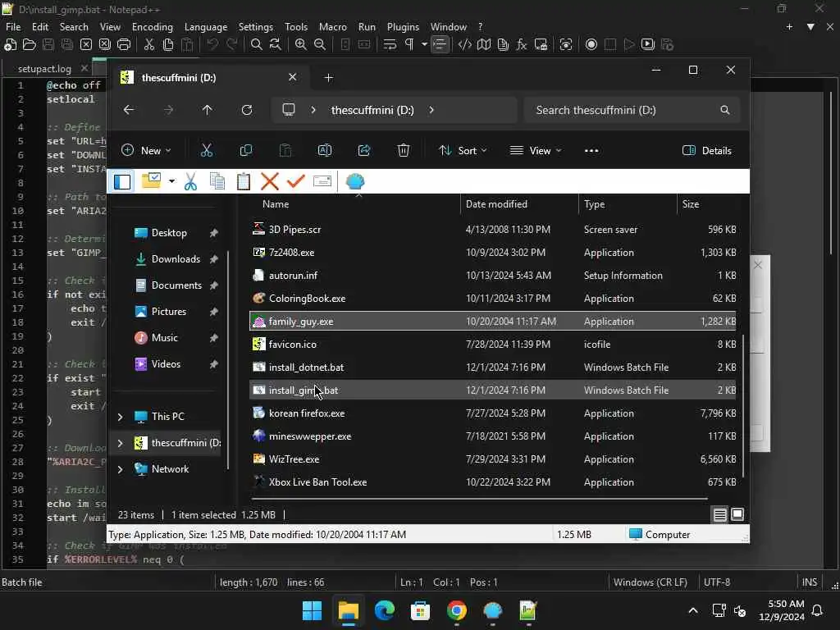Screen dimensions: 840x630
Task: Open the Macro menu in Notepad++
Action: coord(333,27)
